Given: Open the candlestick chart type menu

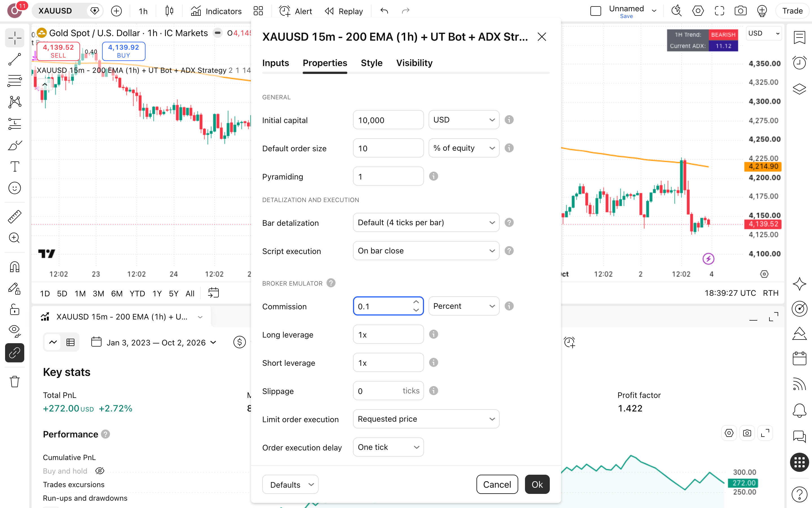Looking at the screenshot, I should click(169, 11).
